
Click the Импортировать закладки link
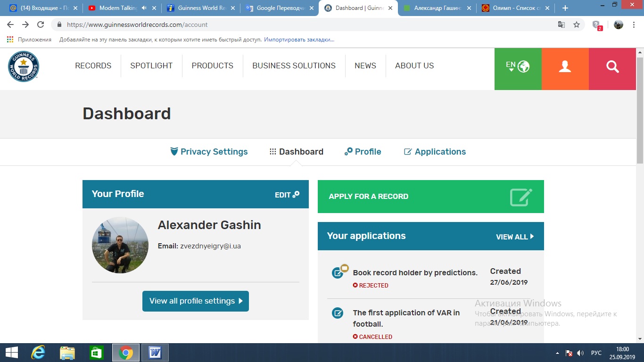299,40
